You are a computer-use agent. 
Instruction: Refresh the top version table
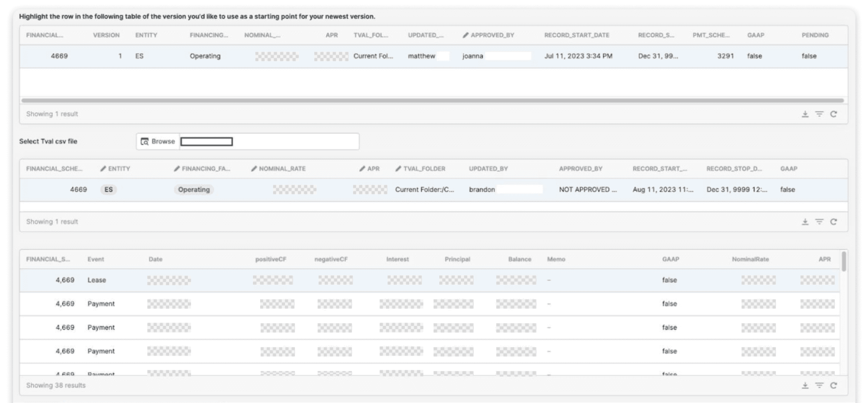click(834, 114)
